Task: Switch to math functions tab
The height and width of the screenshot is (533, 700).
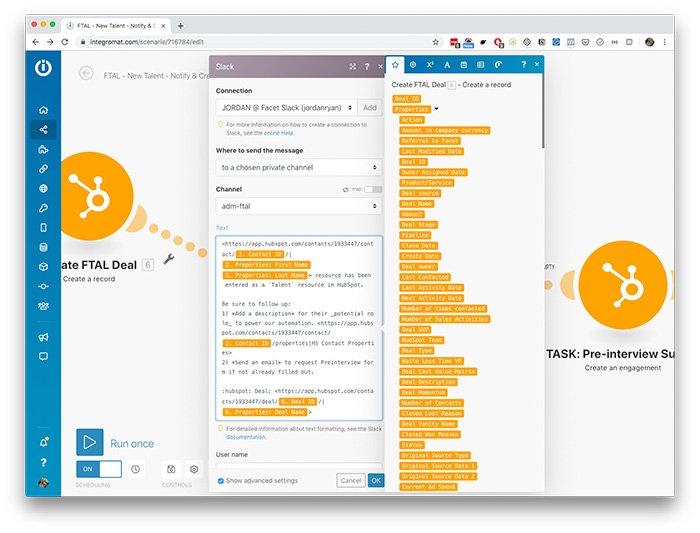Action: (x=430, y=65)
